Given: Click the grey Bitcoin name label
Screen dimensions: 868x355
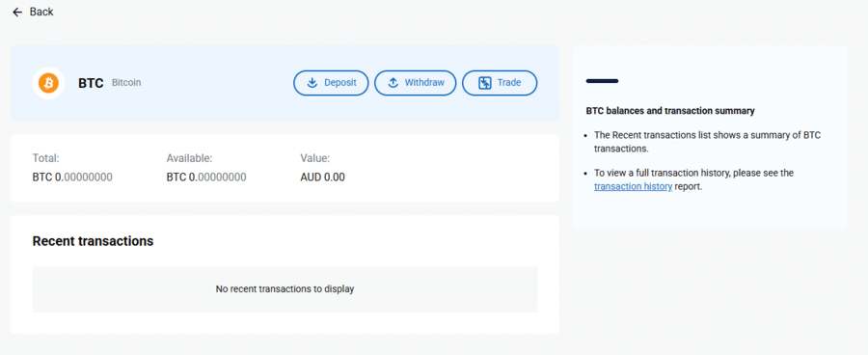Looking at the screenshot, I should (x=126, y=83).
